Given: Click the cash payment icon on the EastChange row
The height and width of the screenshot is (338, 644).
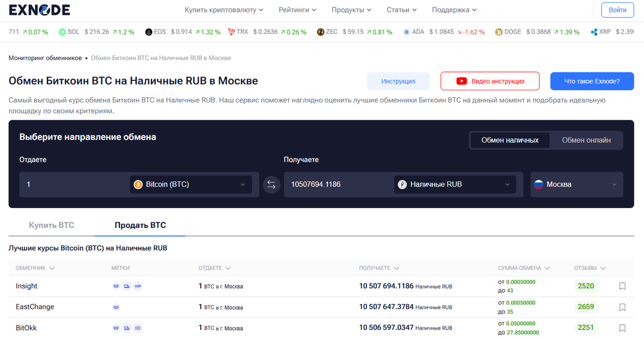Looking at the screenshot, I should 116,307.
